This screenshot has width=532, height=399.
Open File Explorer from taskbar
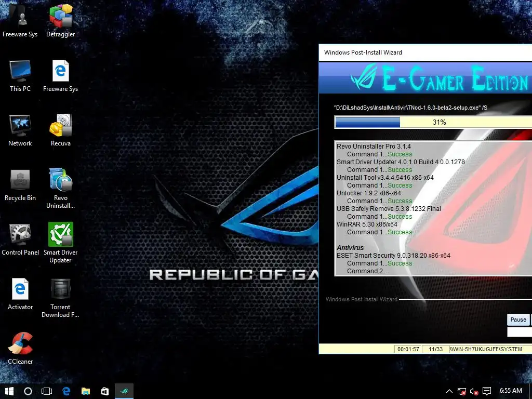click(86, 391)
